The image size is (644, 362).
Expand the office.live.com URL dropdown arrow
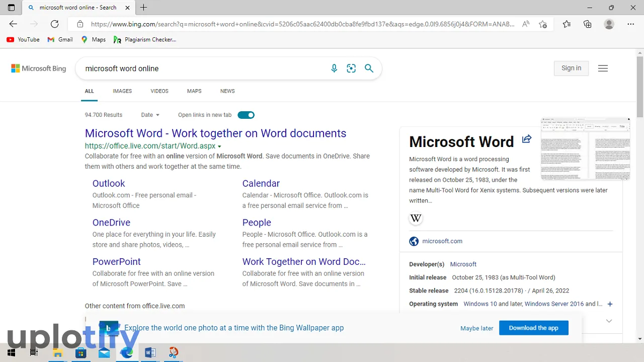point(219,147)
